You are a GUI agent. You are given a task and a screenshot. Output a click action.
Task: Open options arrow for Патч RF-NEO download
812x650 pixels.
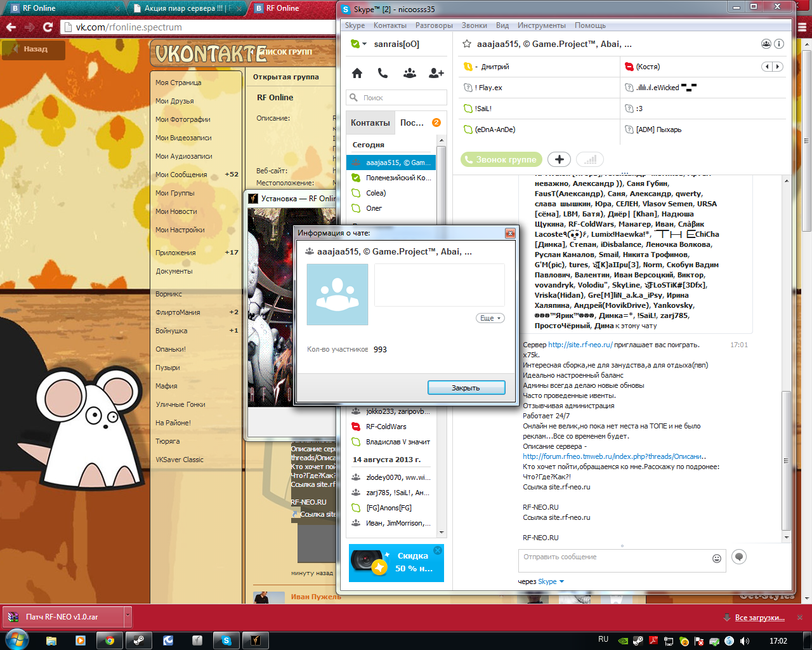click(x=128, y=616)
